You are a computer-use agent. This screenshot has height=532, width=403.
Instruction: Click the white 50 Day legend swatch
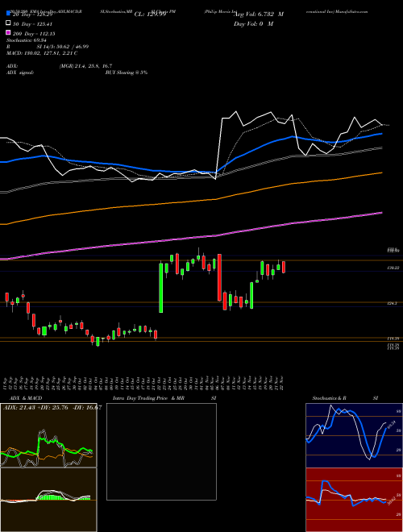click(8, 23)
